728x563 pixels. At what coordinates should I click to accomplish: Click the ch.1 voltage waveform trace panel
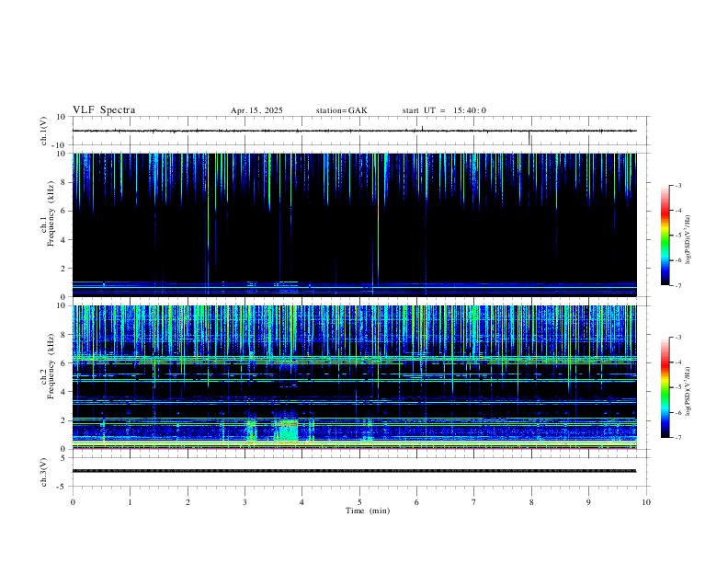358,131
